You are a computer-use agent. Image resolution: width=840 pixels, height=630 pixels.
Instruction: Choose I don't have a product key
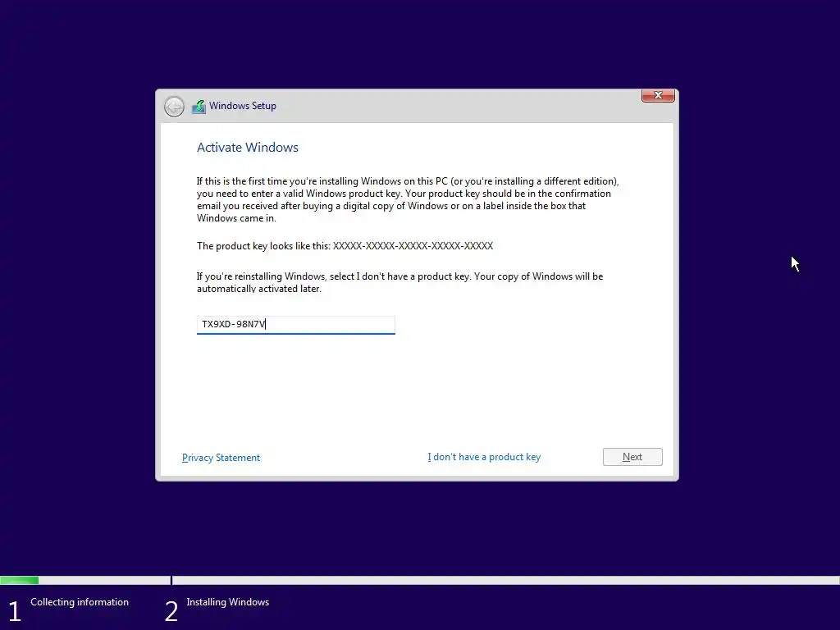pyautogui.click(x=484, y=457)
